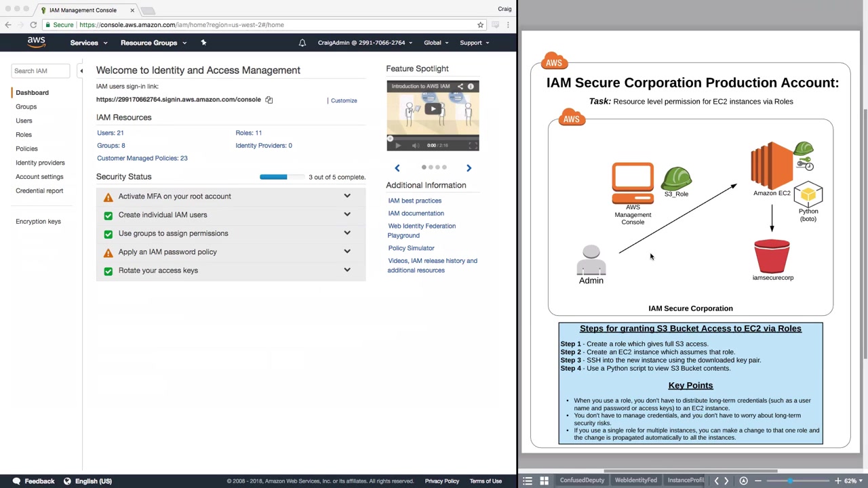Open Account settings in the IAM sidebar

point(39,177)
